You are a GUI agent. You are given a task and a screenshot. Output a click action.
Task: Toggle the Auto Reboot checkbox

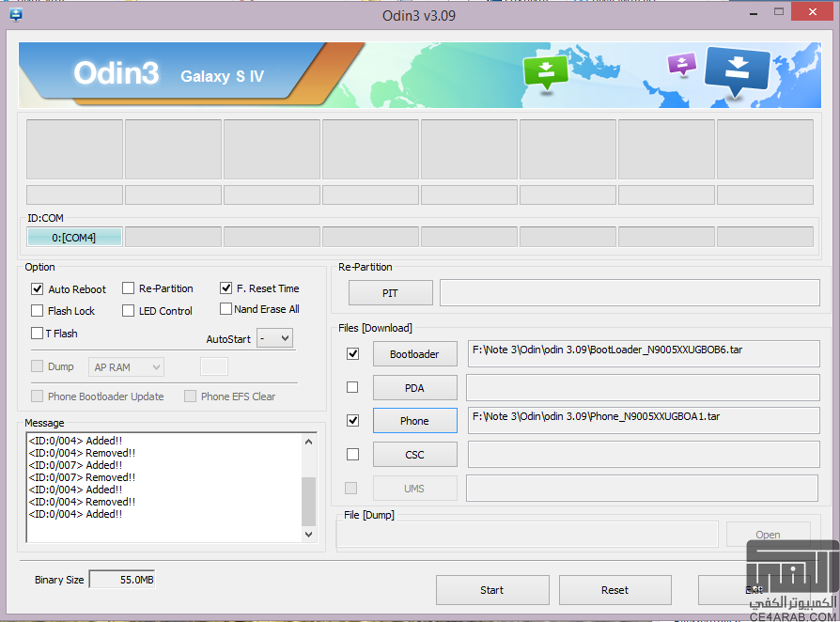[x=37, y=289]
